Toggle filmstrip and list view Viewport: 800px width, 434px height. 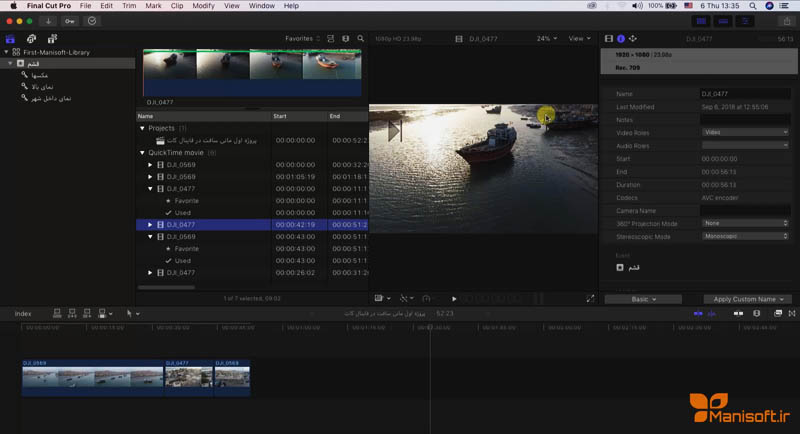(x=331, y=39)
